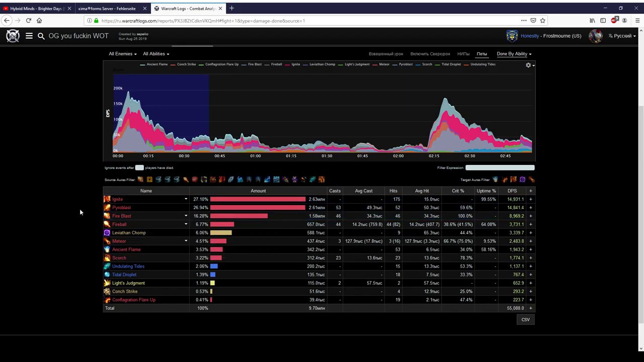Click the Fireball ability icon
The image size is (644, 362).
[107, 224]
